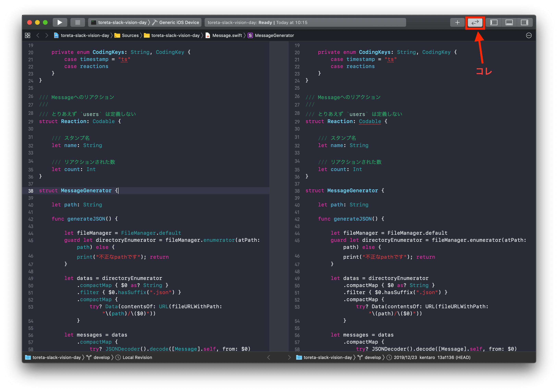Go back in editor history
The height and width of the screenshot is (392, 558).
pyautogui.click(x=38, y=35)
